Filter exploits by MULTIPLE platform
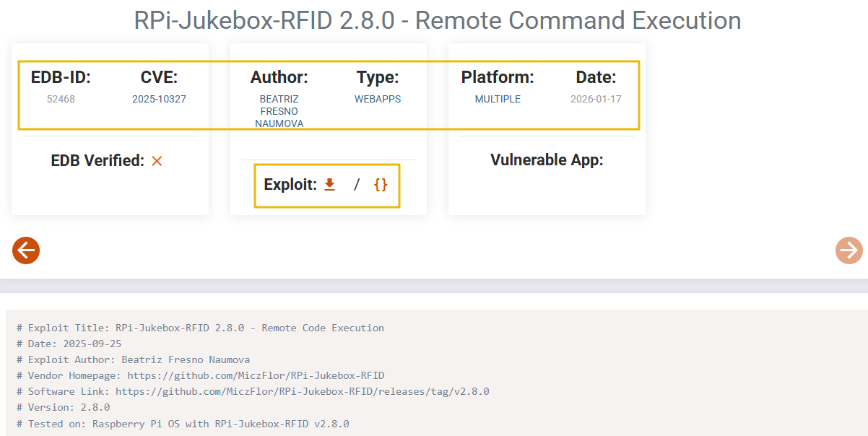 (x=498, y=99)
